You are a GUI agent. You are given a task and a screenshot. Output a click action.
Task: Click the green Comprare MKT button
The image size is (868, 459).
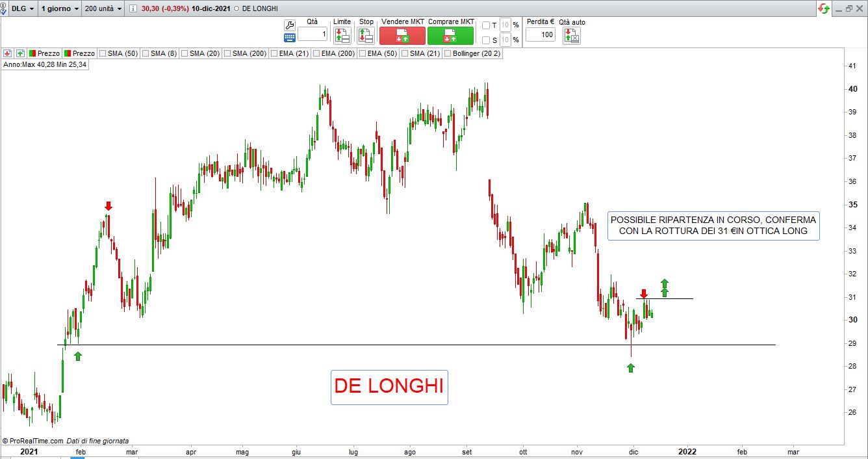(450, 36)
